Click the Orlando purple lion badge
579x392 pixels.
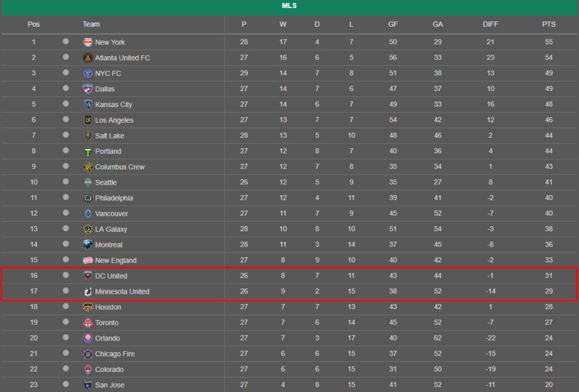click(87, 338)
